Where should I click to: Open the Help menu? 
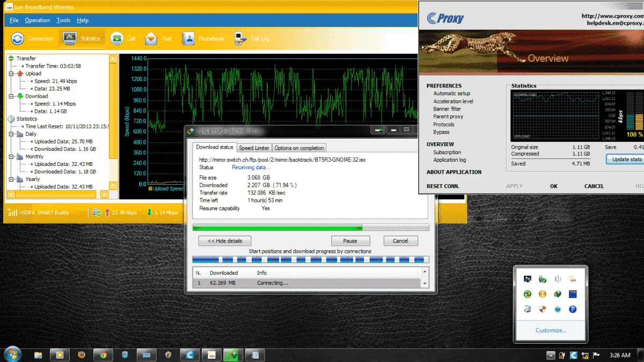pyautogui.click(x=83, y=20)
